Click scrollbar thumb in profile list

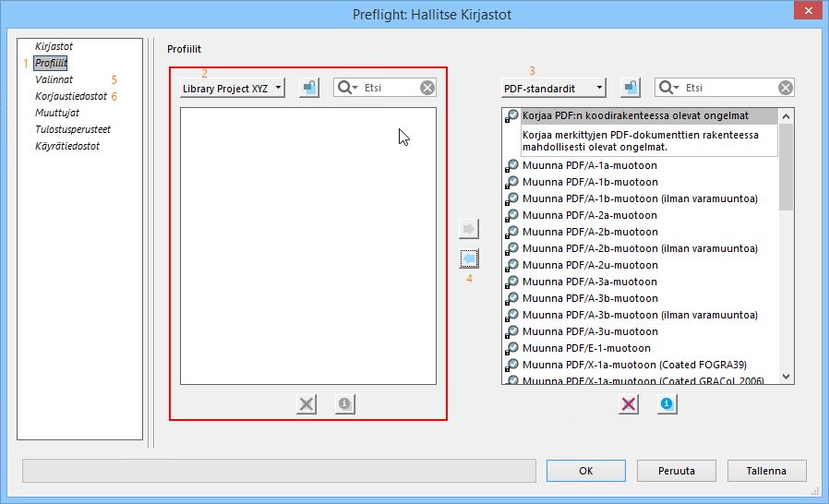[x=787, y=167]
